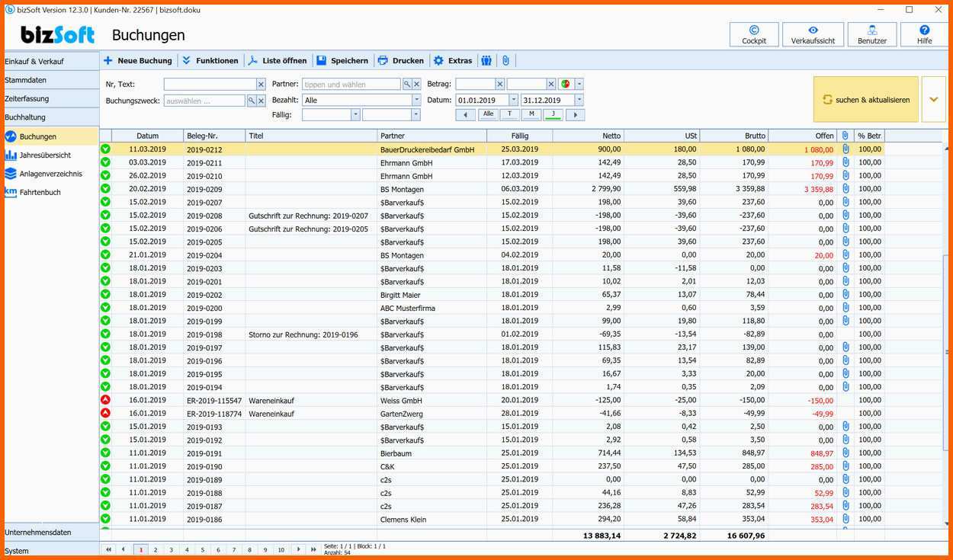Click the paperclip icon in the toolbar
This screenshot has height=560, width=953.
[x=505, y=60]
